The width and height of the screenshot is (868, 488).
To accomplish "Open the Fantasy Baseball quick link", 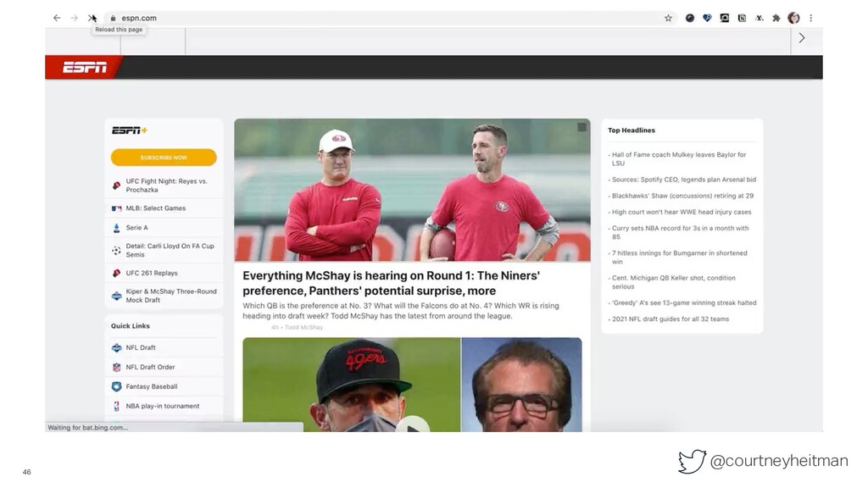I will tap(152, 386).
